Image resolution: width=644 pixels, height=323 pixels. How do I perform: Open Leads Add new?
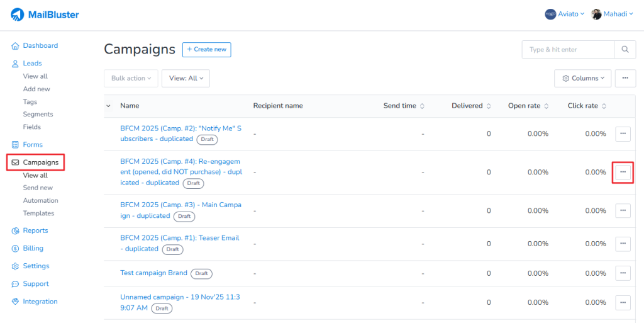pos(36,89)
